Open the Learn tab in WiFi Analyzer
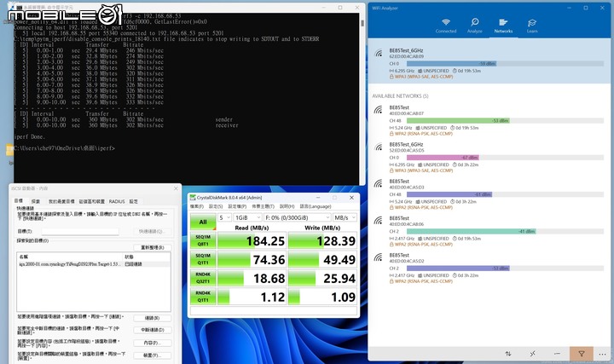Screen dimensions: 614x364 coord(532,25)
